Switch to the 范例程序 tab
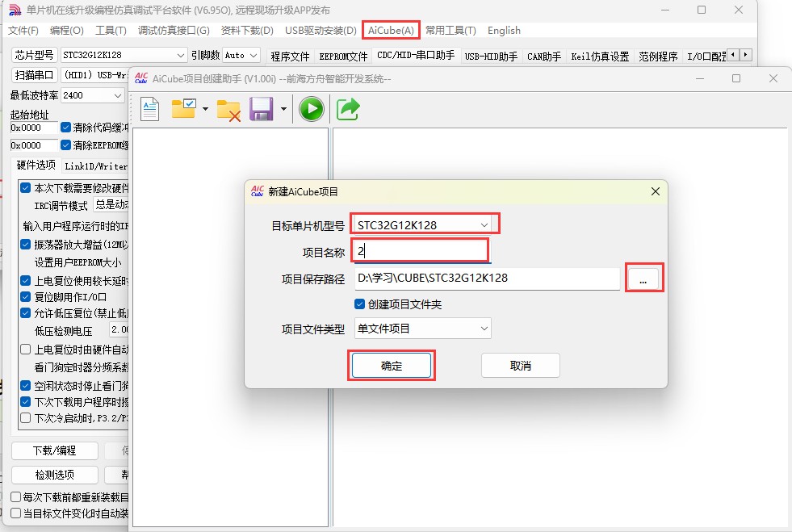 click(658, 56)
